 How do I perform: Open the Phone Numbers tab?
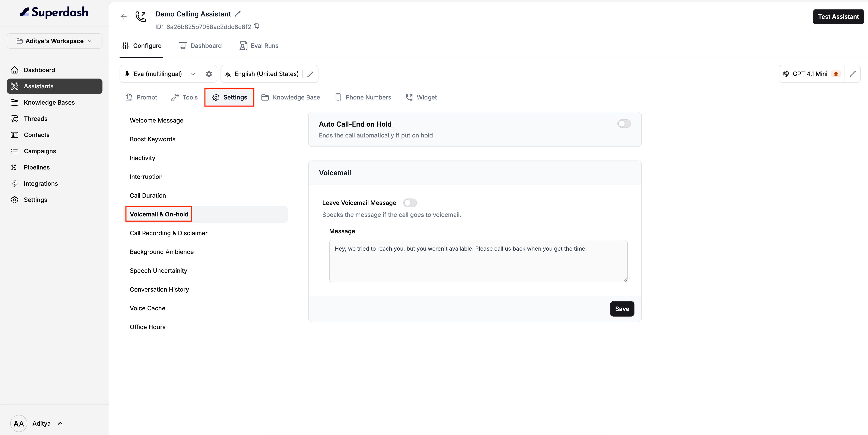tap(363, 97)
